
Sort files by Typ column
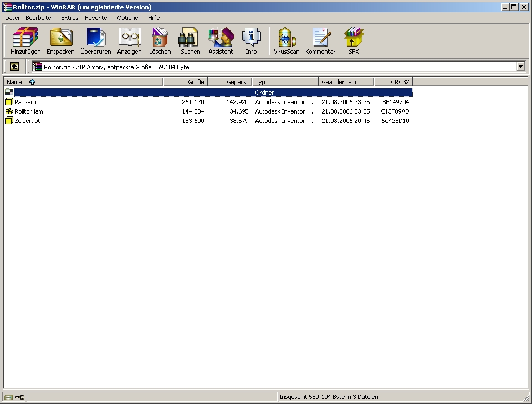[x=285, y=82]
